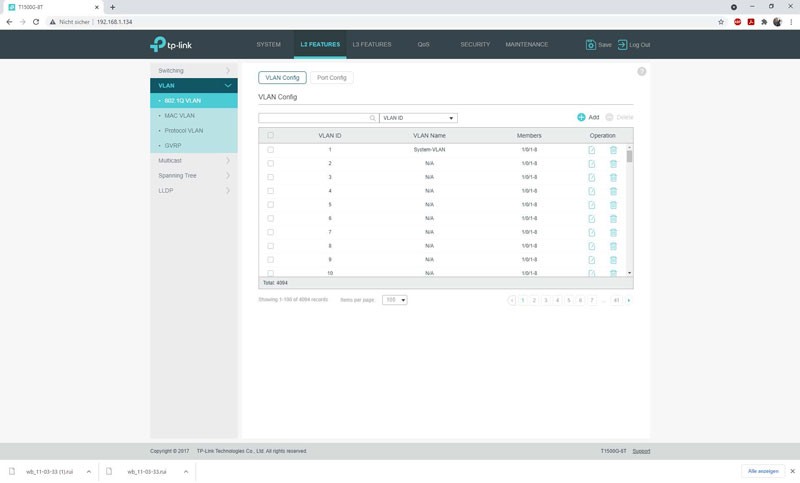Click the search magnifier icon
Screen dimensions: 800x483
(373, 118)
